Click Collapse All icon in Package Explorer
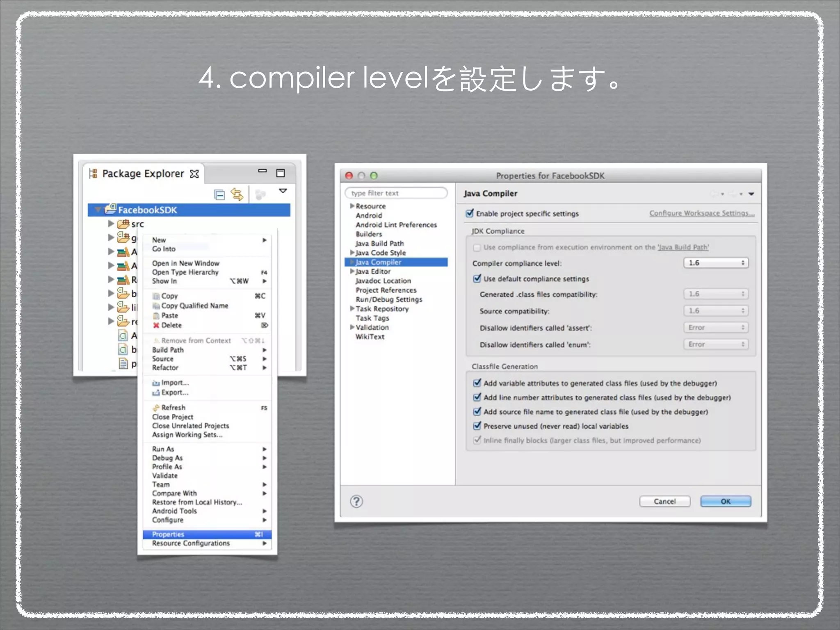 219,194
